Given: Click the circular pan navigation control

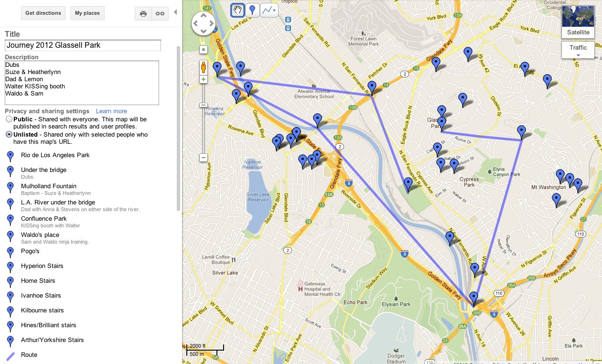Looking at the screenshot, I should [204, 23].
